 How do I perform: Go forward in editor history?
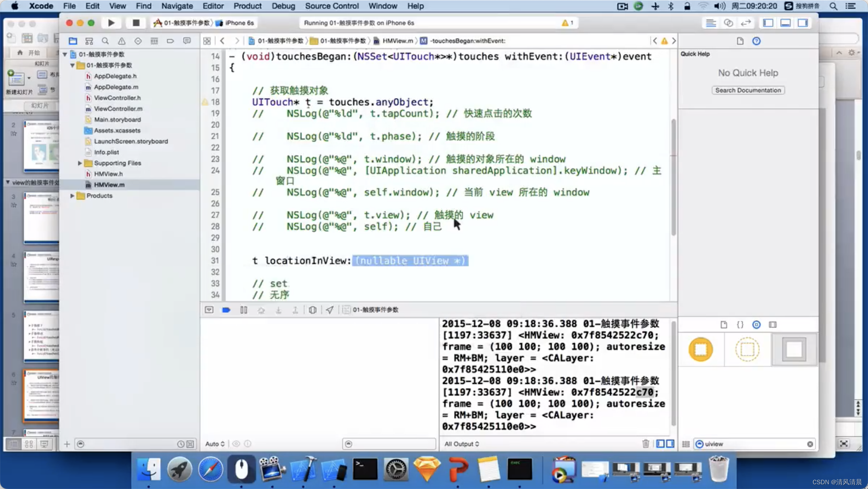click(237, 41)
